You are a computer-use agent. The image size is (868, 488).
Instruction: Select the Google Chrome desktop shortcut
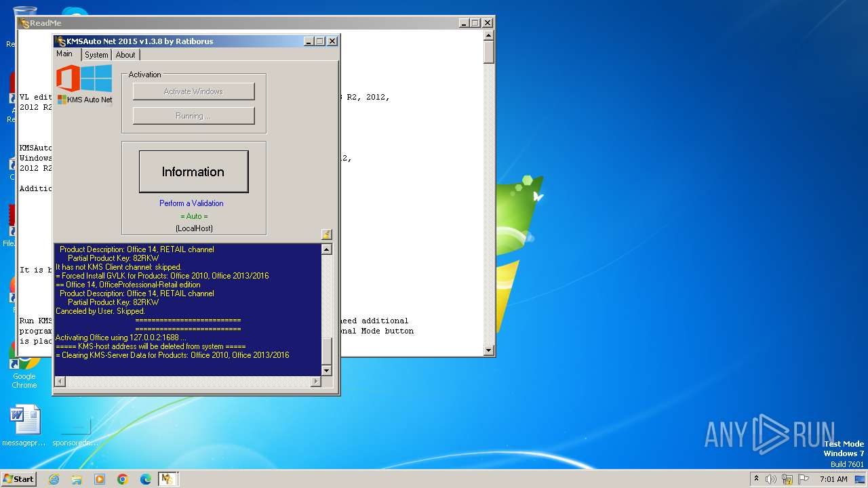coord(24,365)
